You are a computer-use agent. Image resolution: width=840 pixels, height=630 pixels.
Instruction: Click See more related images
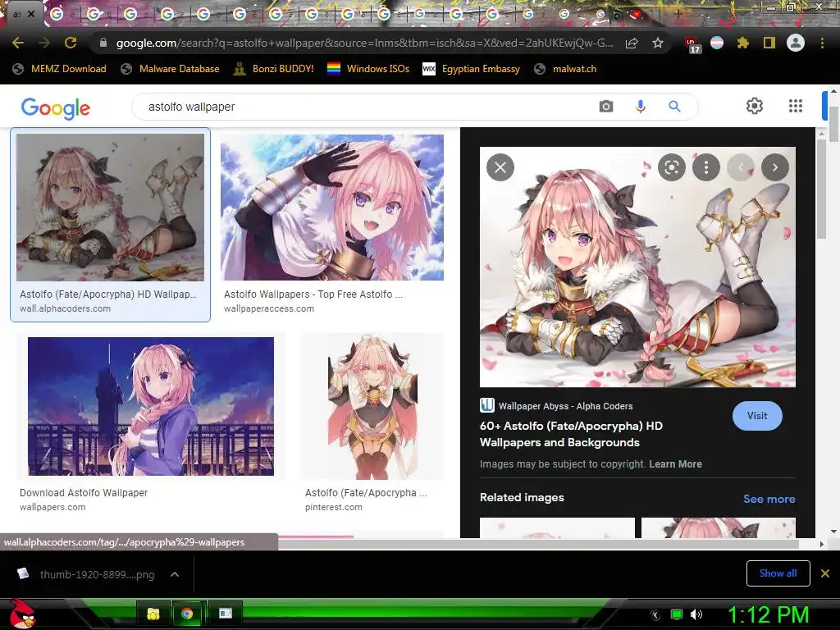pyautogui.click(x=769, y=499)
